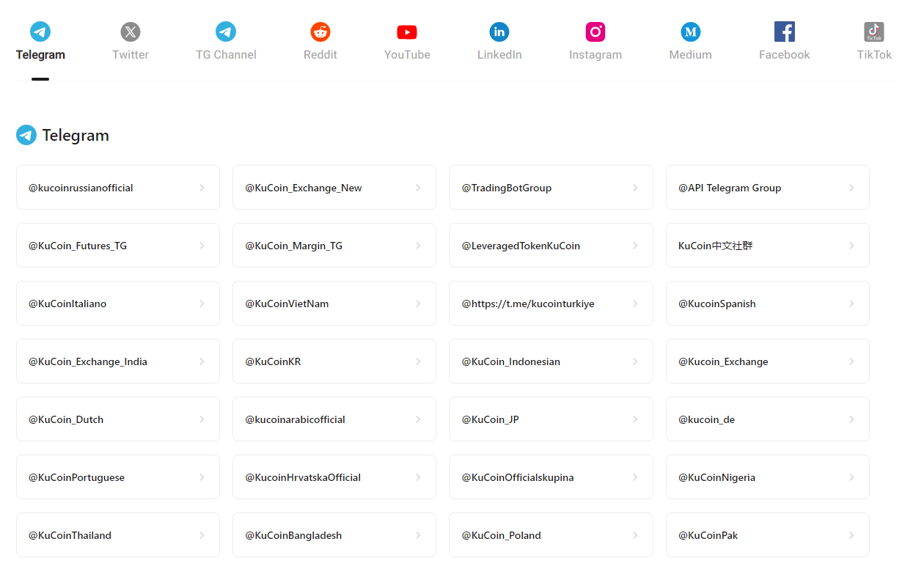Click the @KuCoinOfficialskupina text
924x566 pixels.
click(x=518, y=477)
